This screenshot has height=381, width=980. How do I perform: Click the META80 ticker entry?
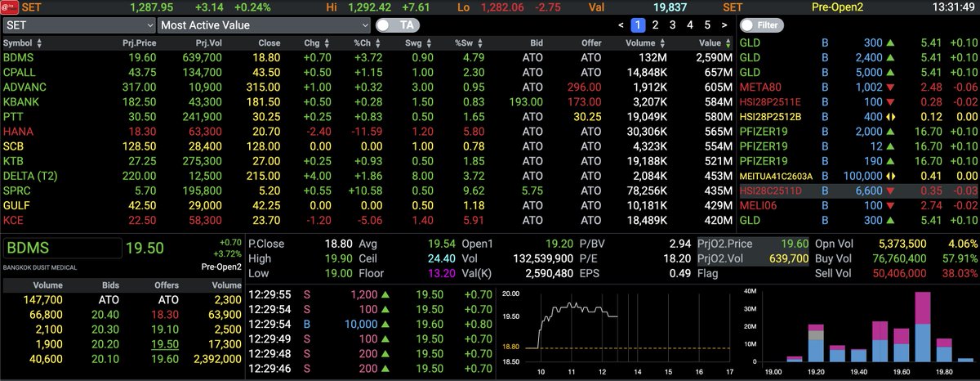pyautogui.click(x=759, y=87)
